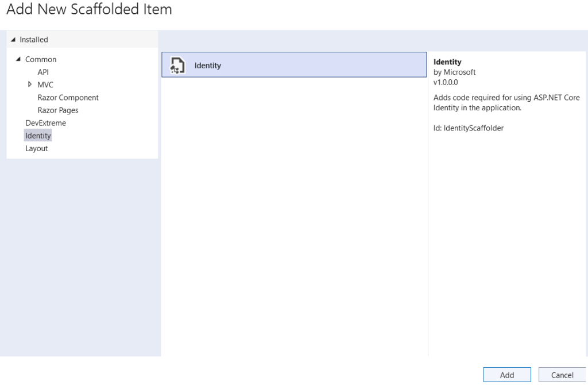Screen dimensions: 588x385
Task: Open the Razor Component category
Action: pyautogui.click(x=68, y=98)
